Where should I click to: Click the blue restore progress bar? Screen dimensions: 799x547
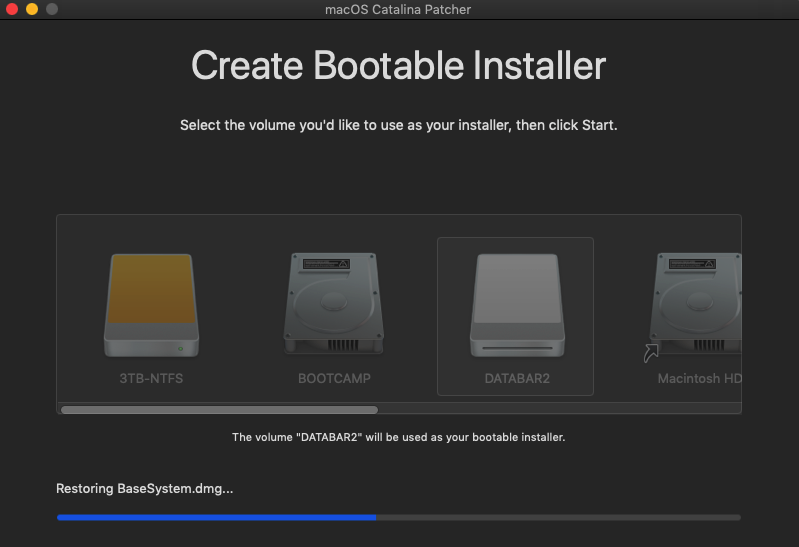point(398,517)
